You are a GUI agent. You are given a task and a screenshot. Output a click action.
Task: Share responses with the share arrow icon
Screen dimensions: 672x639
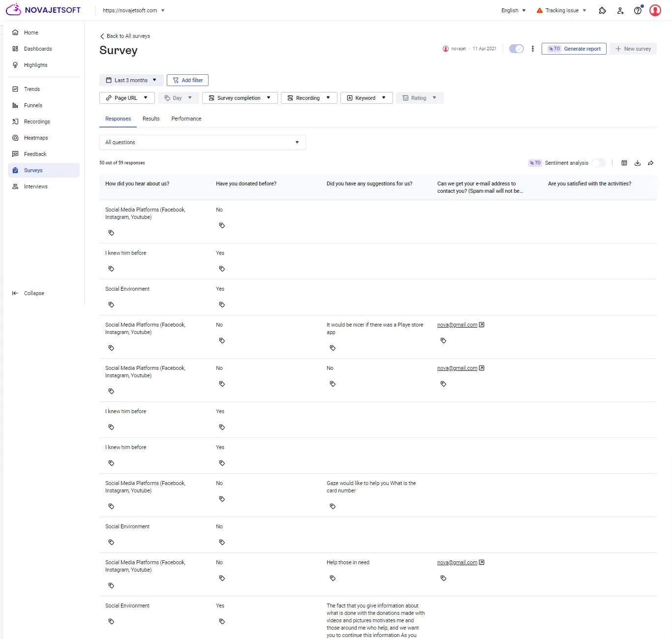click(x=651, y=163)
